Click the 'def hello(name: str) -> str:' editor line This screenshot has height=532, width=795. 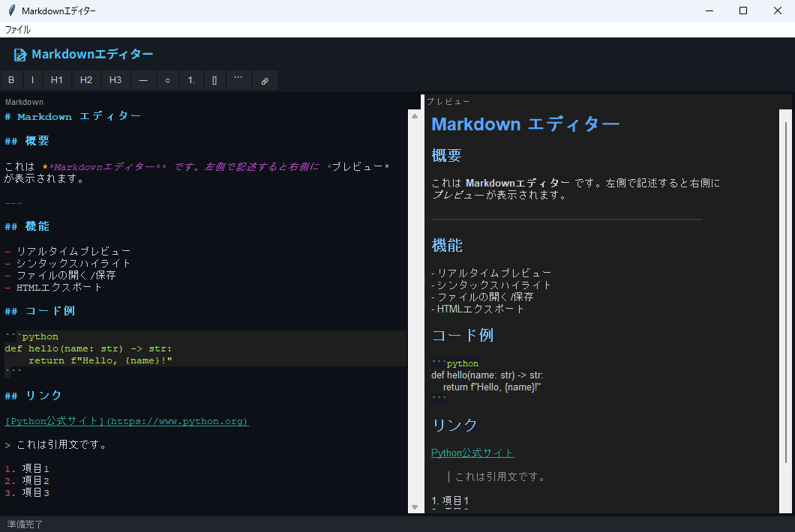click(88, 348)
